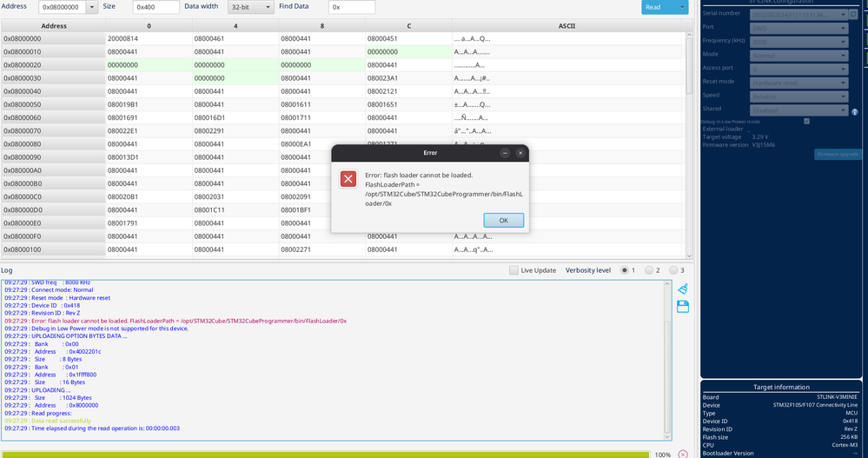The image size is (868, 458).
Task: Click column header 8
Action: click(322, 25)
